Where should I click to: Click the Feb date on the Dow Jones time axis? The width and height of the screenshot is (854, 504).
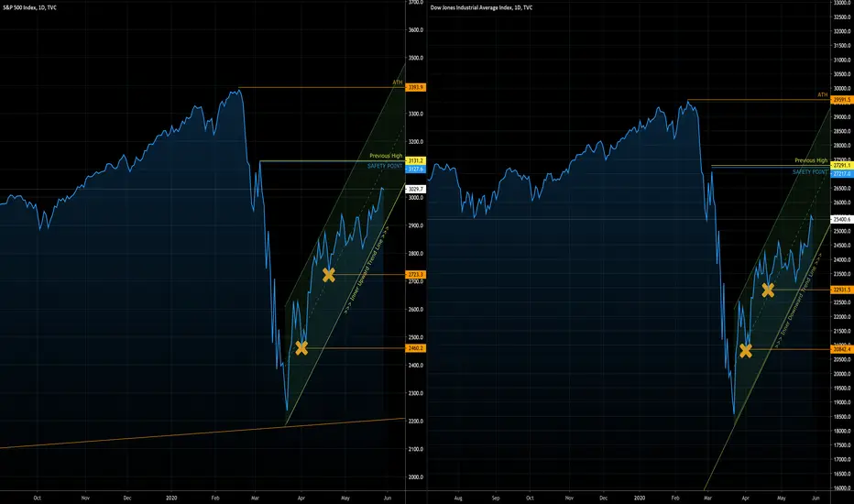(x=675, y=498)
